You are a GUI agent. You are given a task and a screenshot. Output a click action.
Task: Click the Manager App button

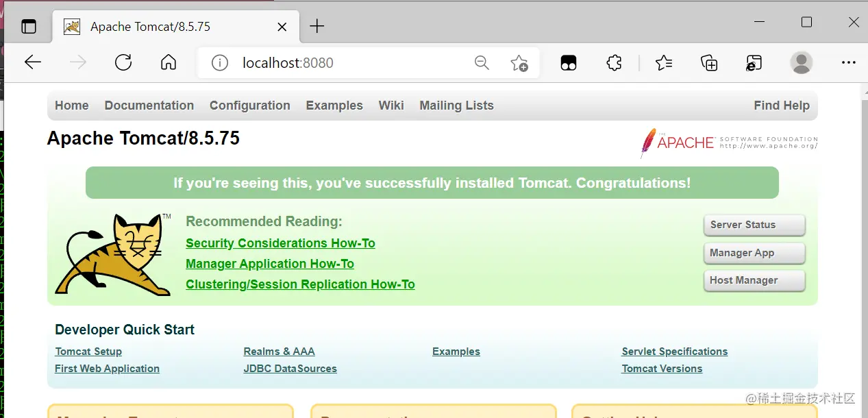[x=754, y=253]
